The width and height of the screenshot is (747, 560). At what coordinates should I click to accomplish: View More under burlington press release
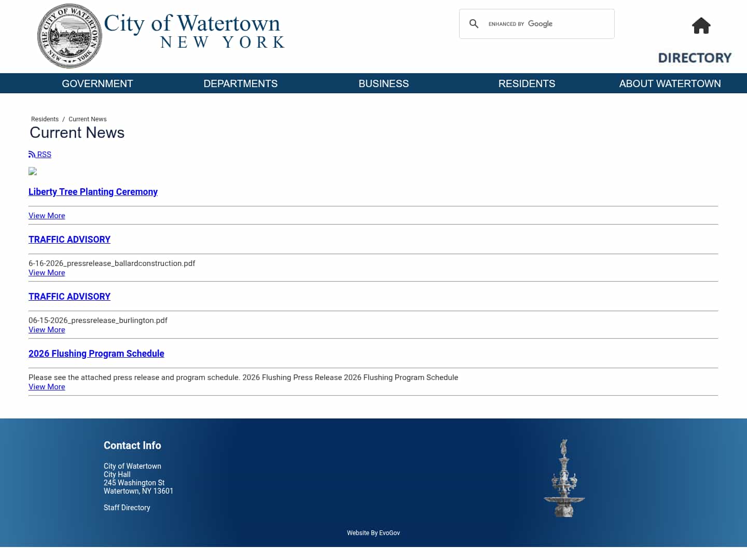click(x=47, y=330)
